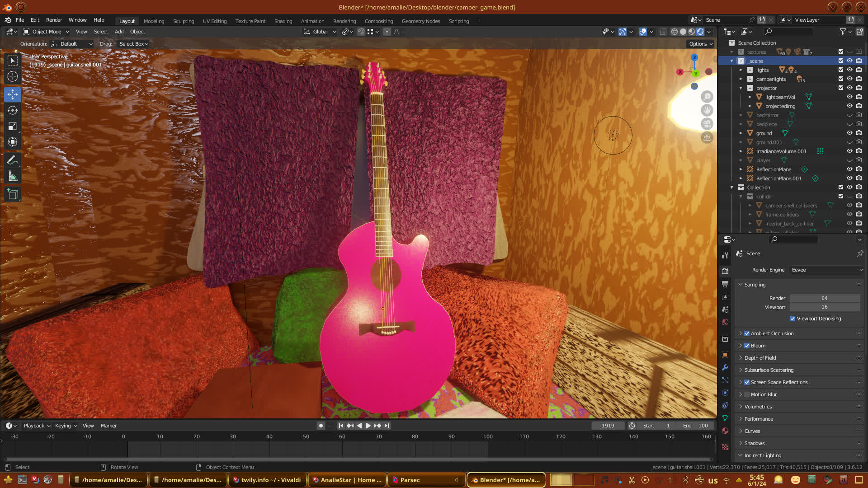Choose the Add Cube tool

[x=13, y=194]
